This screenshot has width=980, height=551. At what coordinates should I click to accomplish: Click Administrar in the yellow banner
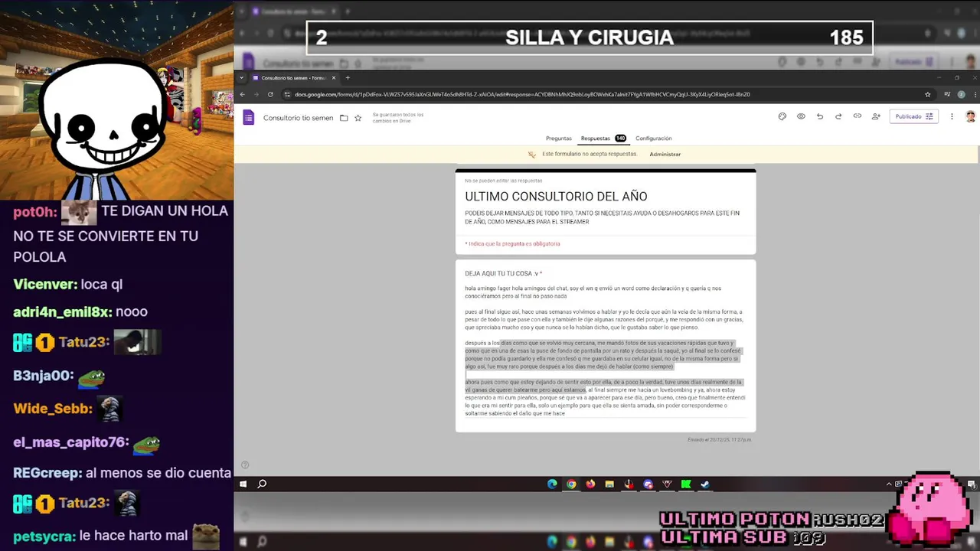[x=665, y=155]
